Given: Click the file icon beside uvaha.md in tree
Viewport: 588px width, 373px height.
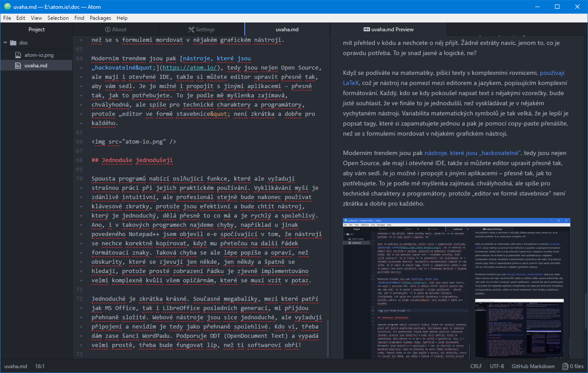Looking at the screenshot, I should [18, 66].
